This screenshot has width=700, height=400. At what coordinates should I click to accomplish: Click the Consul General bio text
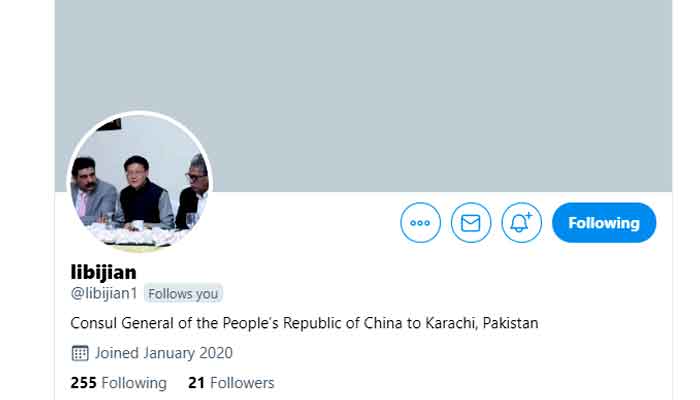click(x=304, y=323)
